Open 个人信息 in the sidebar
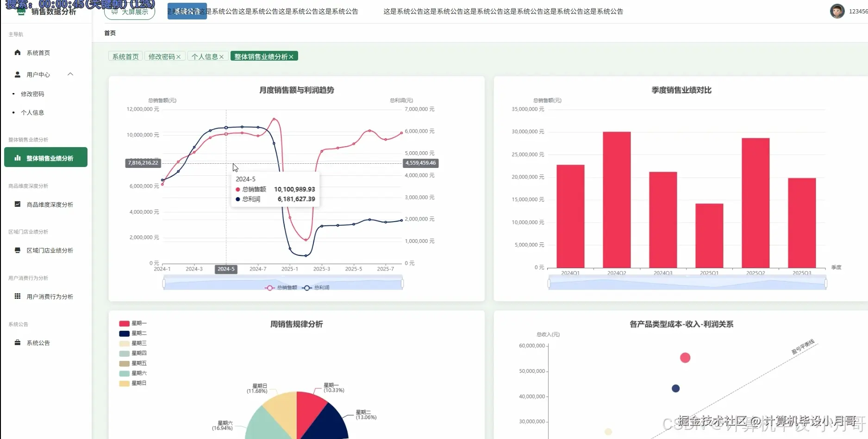The width and height of the screenshot is (868, 439). [32, 112]
